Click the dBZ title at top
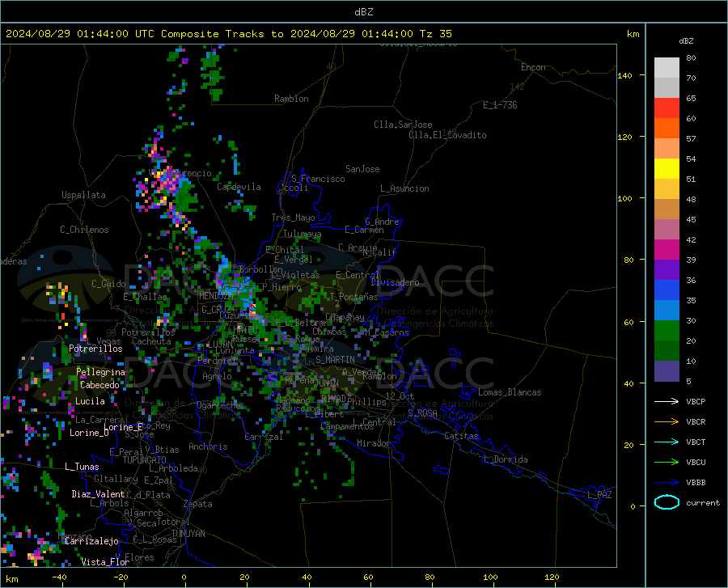The height and width of the screenshot is (588, 728). (363, 12)
